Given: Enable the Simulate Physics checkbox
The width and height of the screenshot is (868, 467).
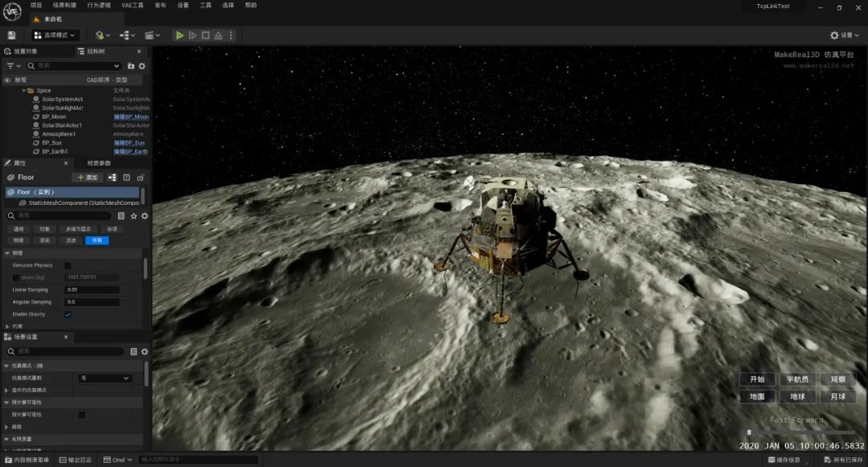Looking at the screenshot, I should coord(68,264).
